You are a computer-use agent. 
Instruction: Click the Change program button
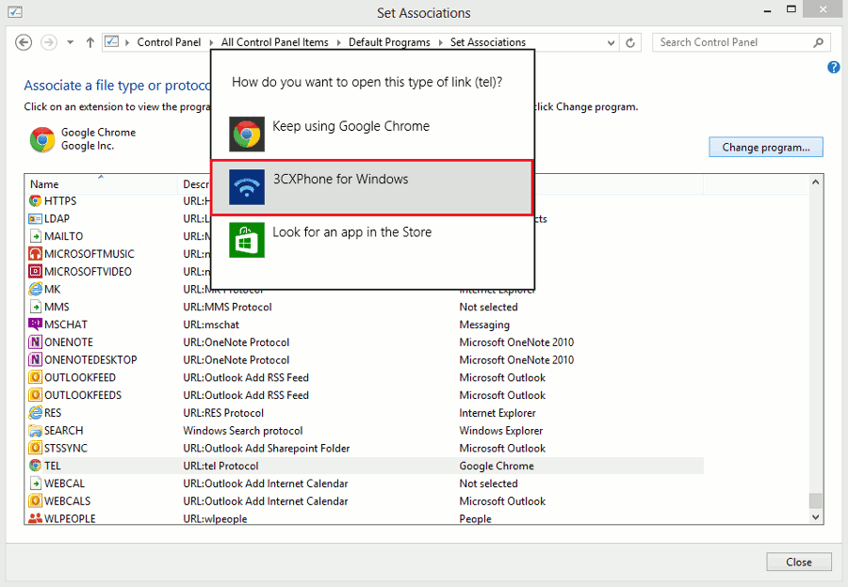766,147
